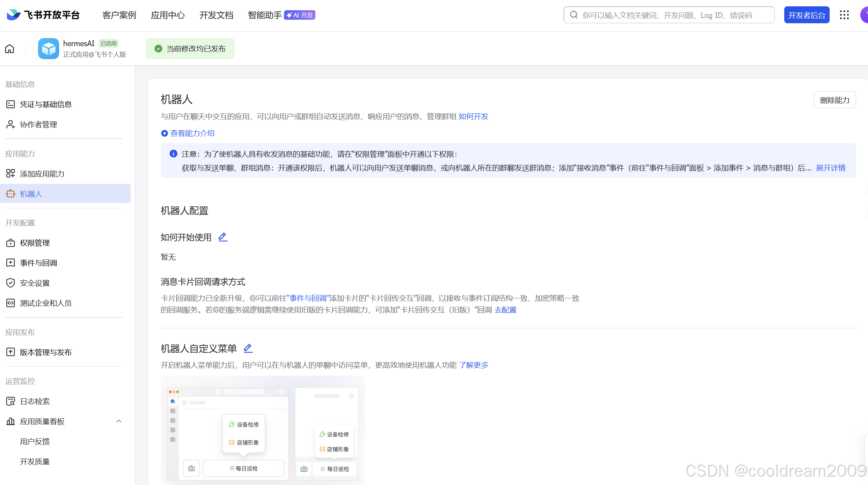Follow the 如何开发 link

tap(473, 116)
